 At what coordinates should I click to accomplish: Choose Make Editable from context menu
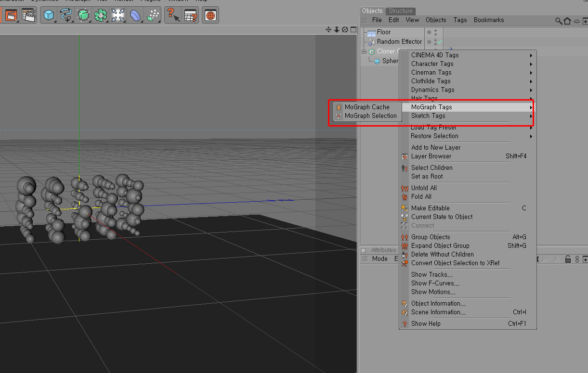(468, 208)
